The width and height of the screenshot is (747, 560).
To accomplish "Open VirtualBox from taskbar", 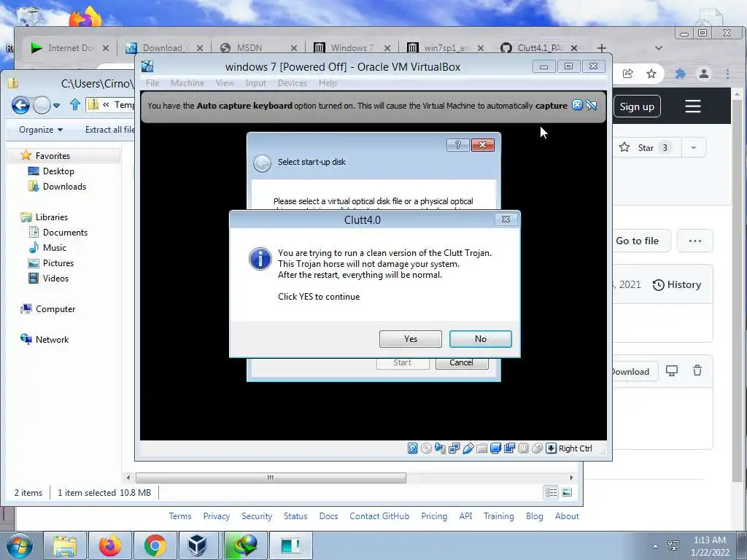I will [x=197, y=545].
